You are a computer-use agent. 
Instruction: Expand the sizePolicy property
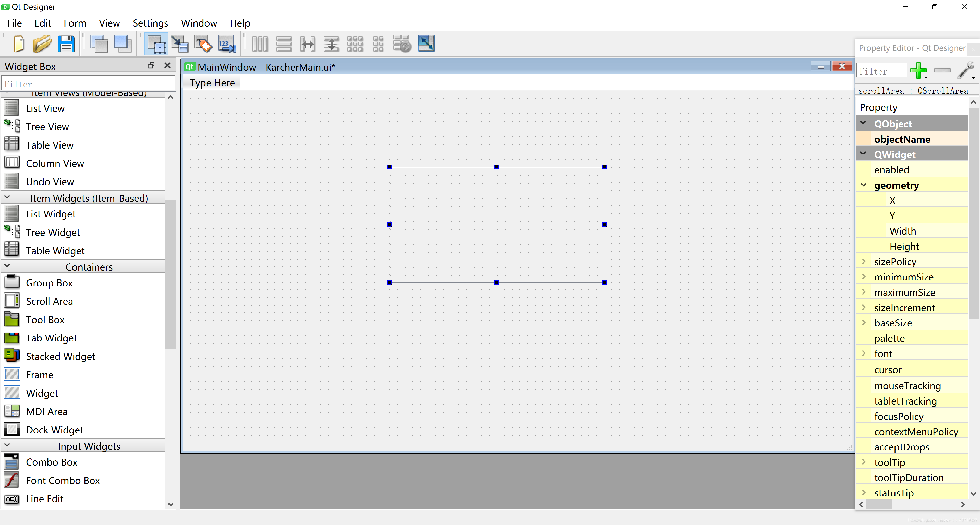[864, 261]
